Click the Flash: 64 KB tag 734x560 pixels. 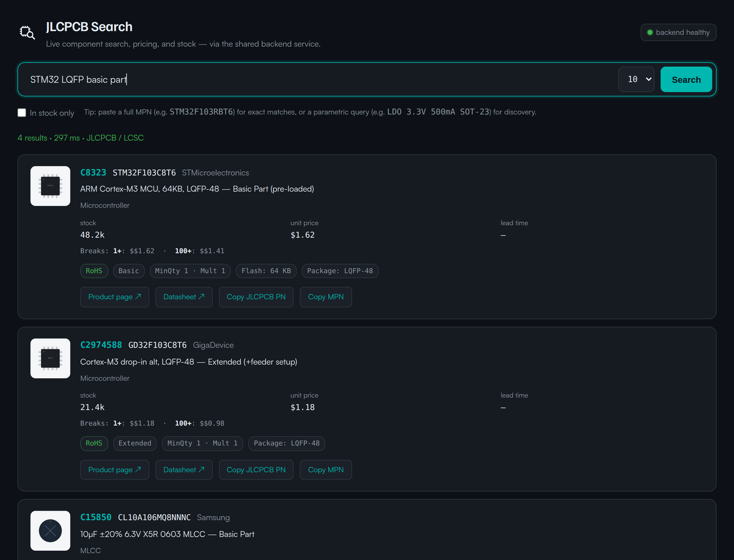pos(266,271)
